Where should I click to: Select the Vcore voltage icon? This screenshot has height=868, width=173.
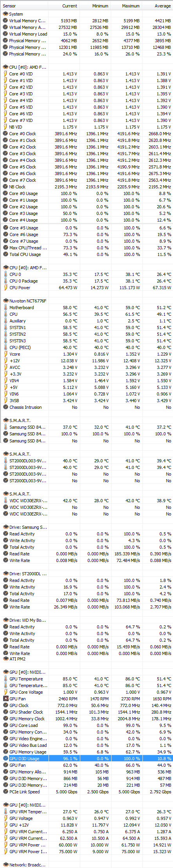pos(5,354)
